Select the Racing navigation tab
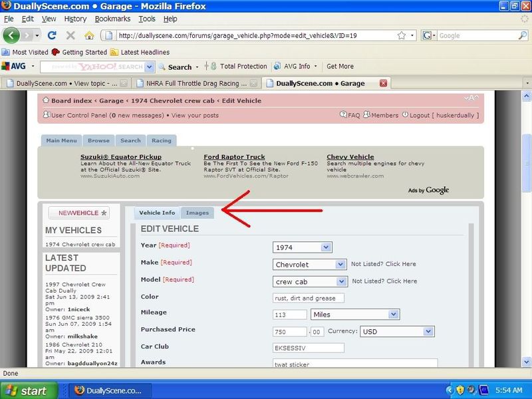This screenshot has height=399, width=532. (161, 140)
